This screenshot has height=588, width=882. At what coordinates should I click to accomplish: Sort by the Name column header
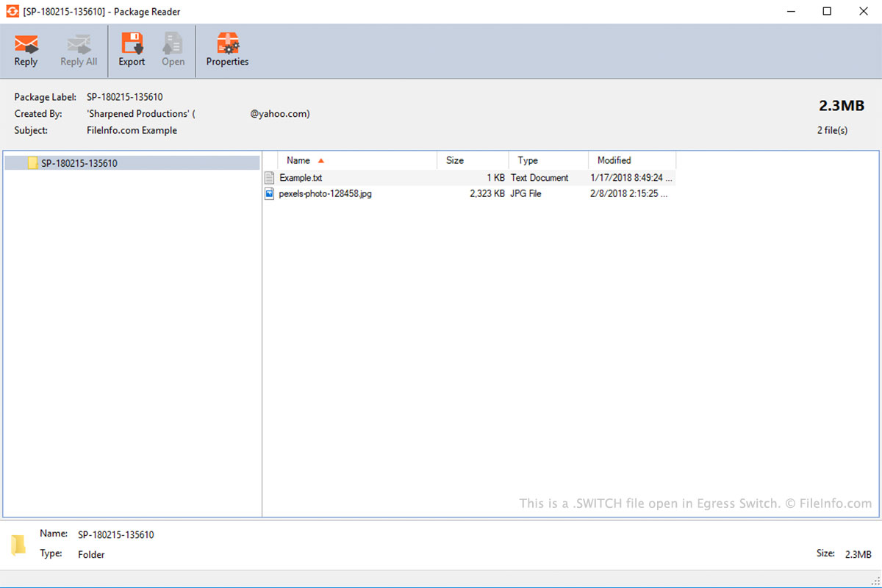click(x=357, y=160)
